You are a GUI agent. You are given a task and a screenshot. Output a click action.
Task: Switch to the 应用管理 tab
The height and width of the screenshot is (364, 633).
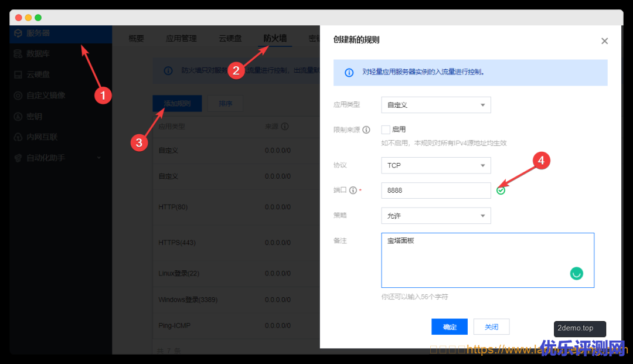pyautogui.click(x=181, y=38)
